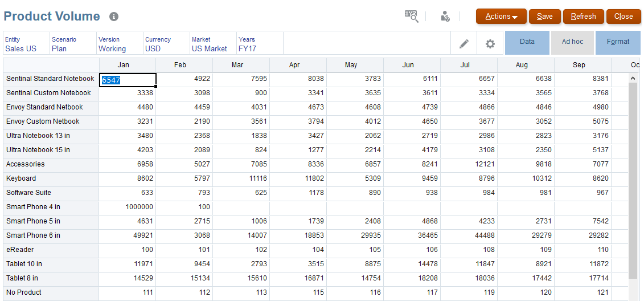Open the form search magnifier icon

coord(411,17)
